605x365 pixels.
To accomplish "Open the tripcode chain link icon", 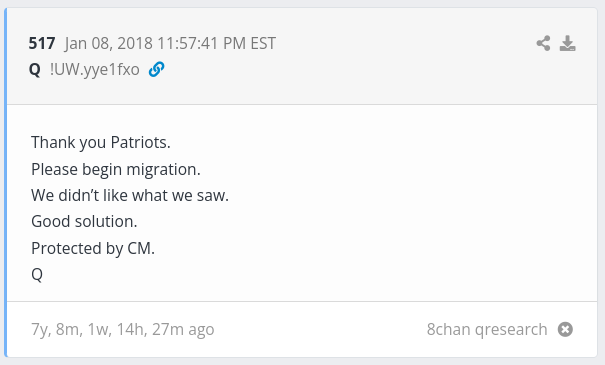I will (x=157, y=69).
